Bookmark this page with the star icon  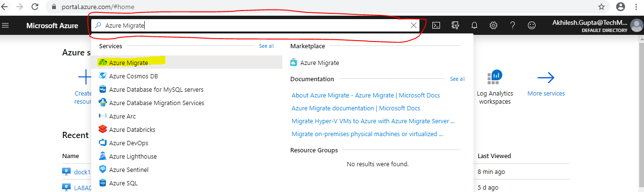pos(601,7)
